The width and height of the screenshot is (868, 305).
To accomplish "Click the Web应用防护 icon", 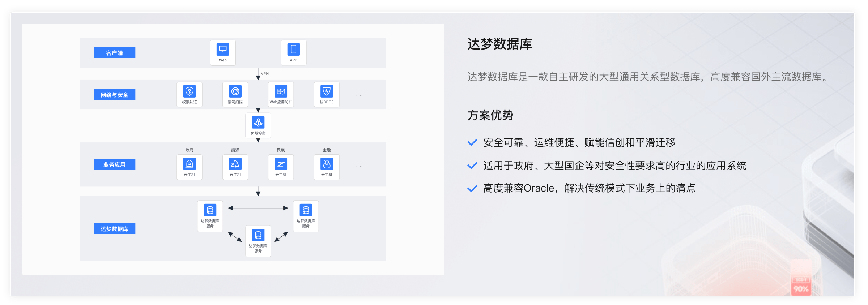I will pos(281,91).
